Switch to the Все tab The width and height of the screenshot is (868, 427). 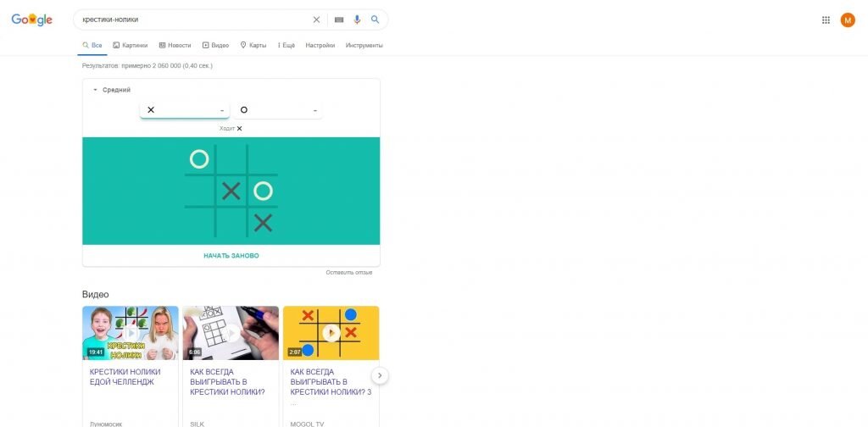(92, 46)
